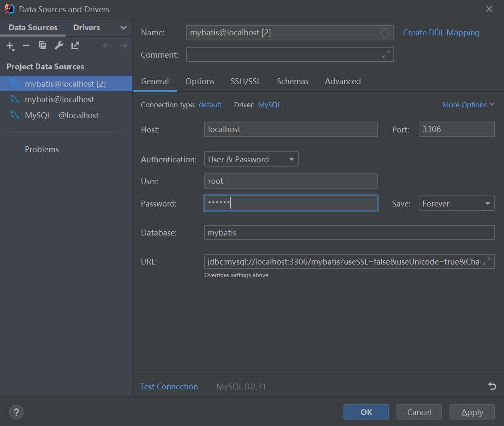Select mybatis@localhost [2] data source

[66, 84]
